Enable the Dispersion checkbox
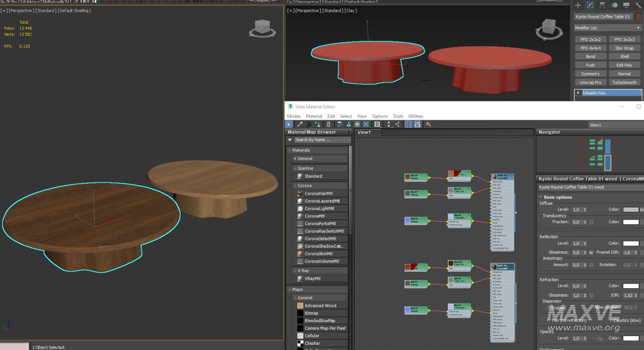The width and height of the screenshot is (644, 350). coord(548,308)
